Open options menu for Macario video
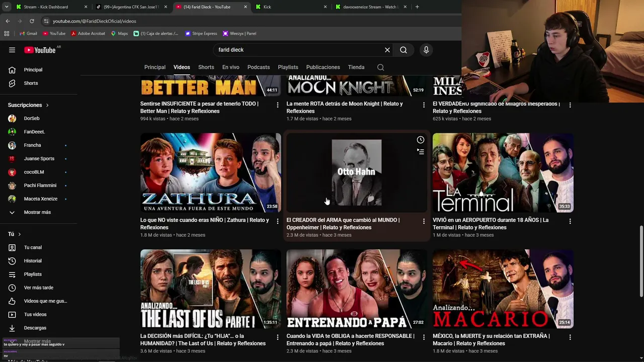The image size is (644, 362). (570, 337)
